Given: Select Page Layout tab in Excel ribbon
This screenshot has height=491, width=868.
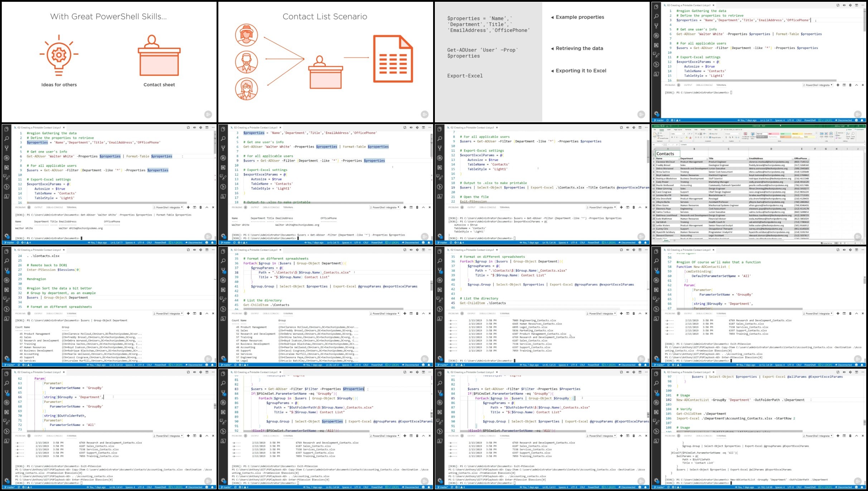Looking at the screenshot, I should (678, 129).
